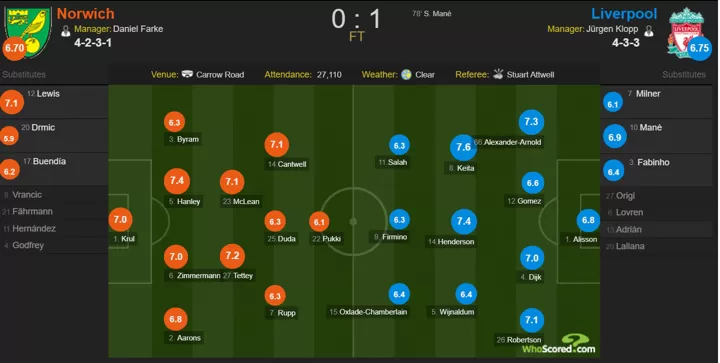Click the Norwich City club crest

(x=28, y=31)
